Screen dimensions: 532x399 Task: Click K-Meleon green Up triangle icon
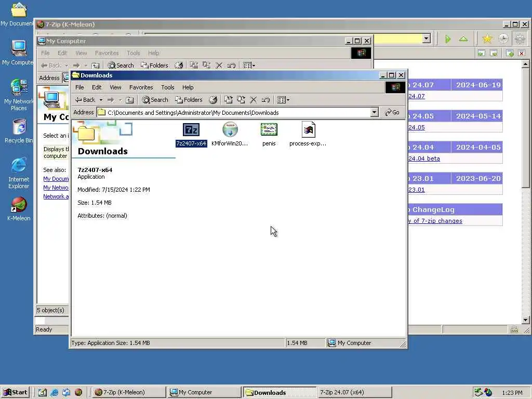463,38
